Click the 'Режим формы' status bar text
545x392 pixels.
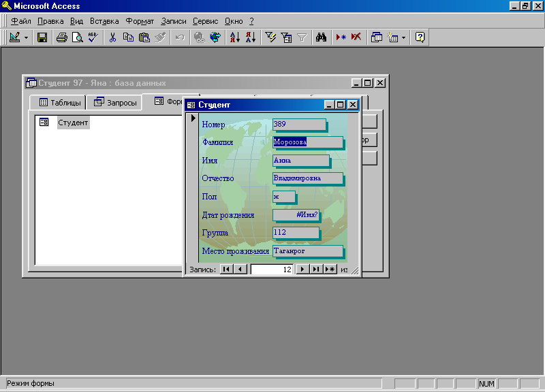pos(31,383)
